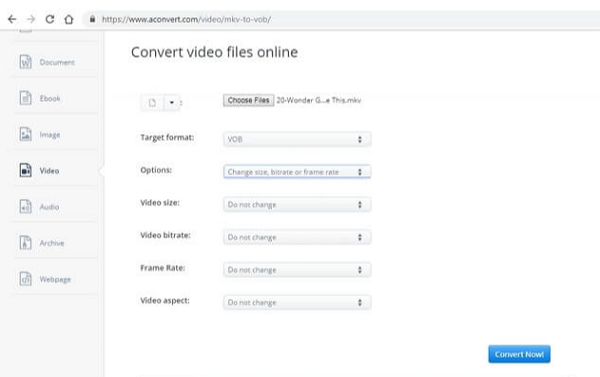Expand the file source dropdown arrow
The image size is (600, 377).
(172, 103)
